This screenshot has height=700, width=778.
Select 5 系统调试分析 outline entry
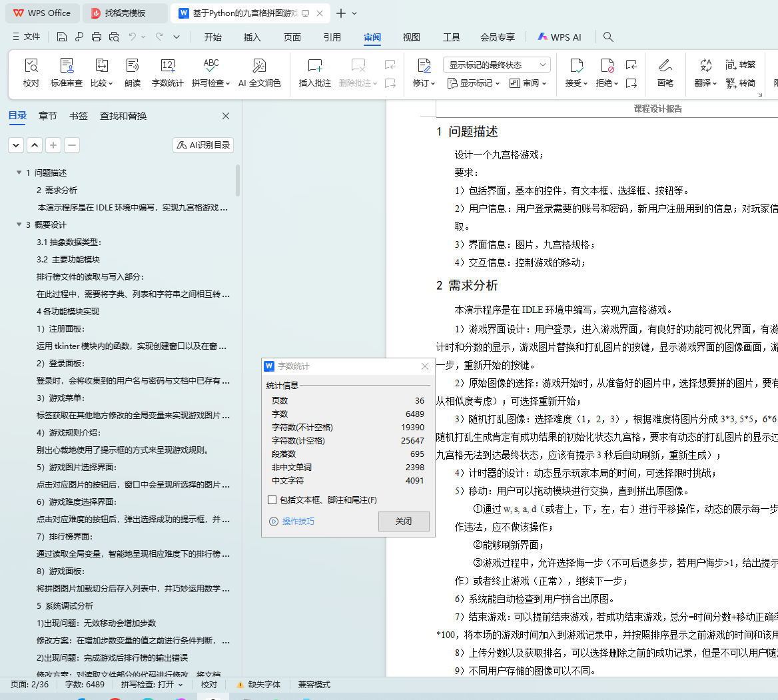65,605
